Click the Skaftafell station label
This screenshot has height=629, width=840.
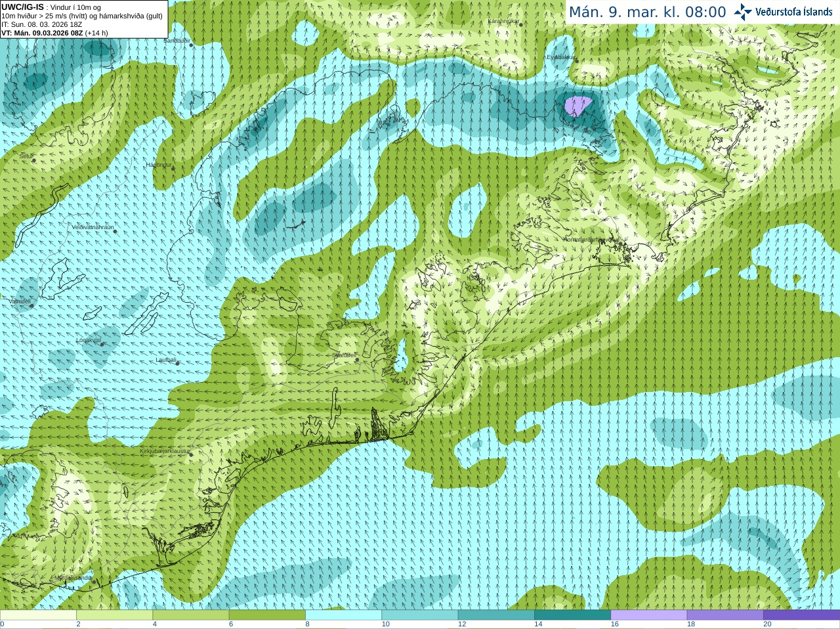(344, 355)
